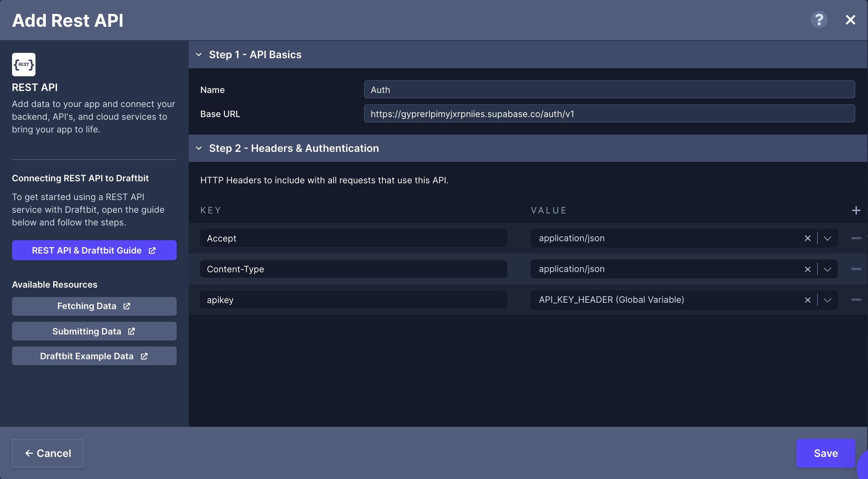The height and width of the screenshot is (479, 868).
Task: Clear the Content-Type header value
Action: [x=807, y=269]
